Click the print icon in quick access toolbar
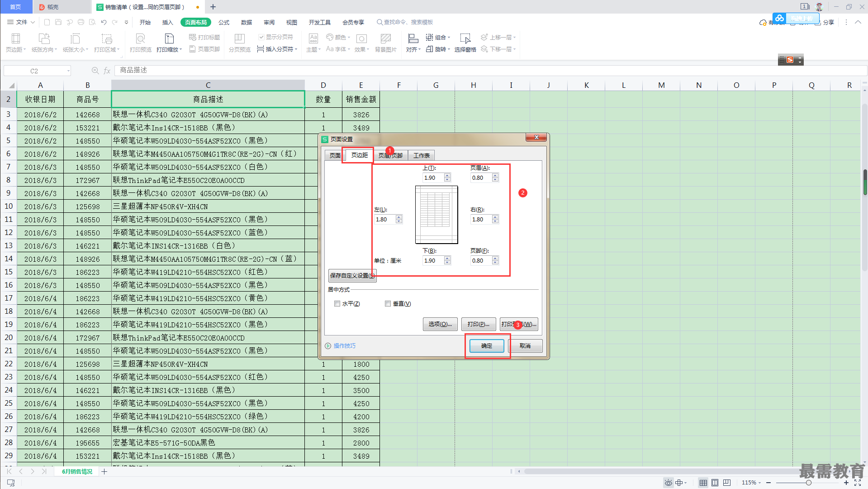The width and height of the screenshot is (868, 489). [x=81, y=22]
